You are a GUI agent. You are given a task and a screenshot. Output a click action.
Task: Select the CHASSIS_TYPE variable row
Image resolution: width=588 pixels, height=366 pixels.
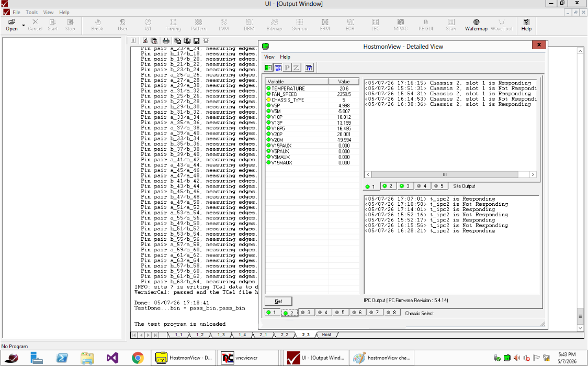(x=312, y=100)
